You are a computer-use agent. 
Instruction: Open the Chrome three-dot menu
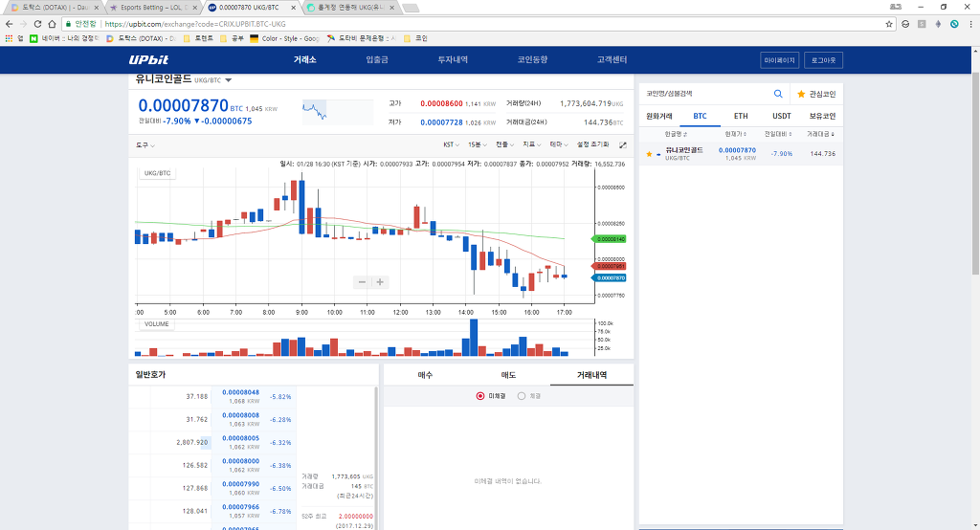(x=970, y=24)
